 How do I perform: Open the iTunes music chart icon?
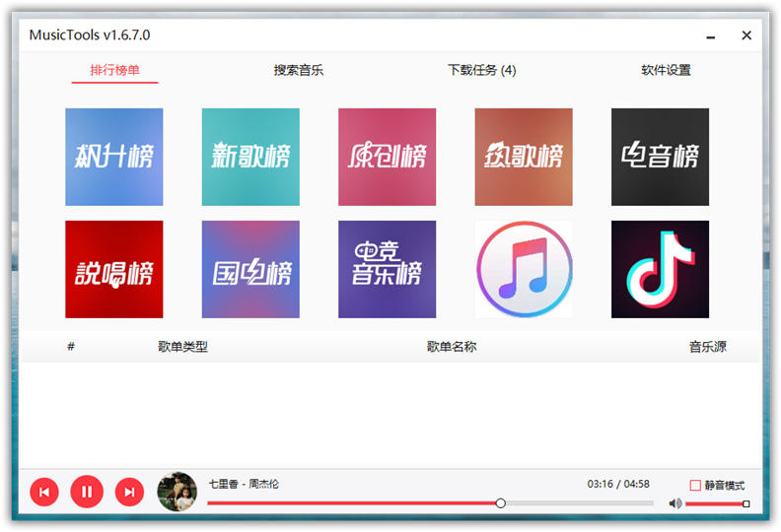[524, 269]
